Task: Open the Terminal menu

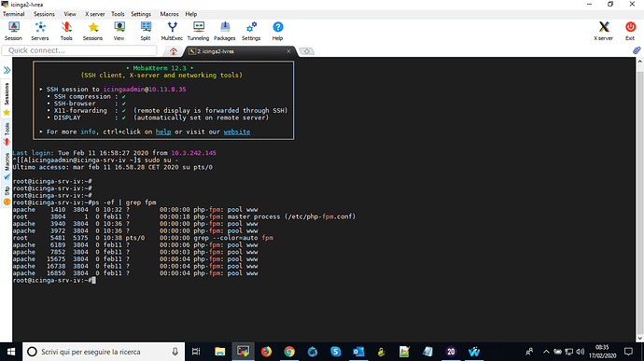Action: click(14, 14)
